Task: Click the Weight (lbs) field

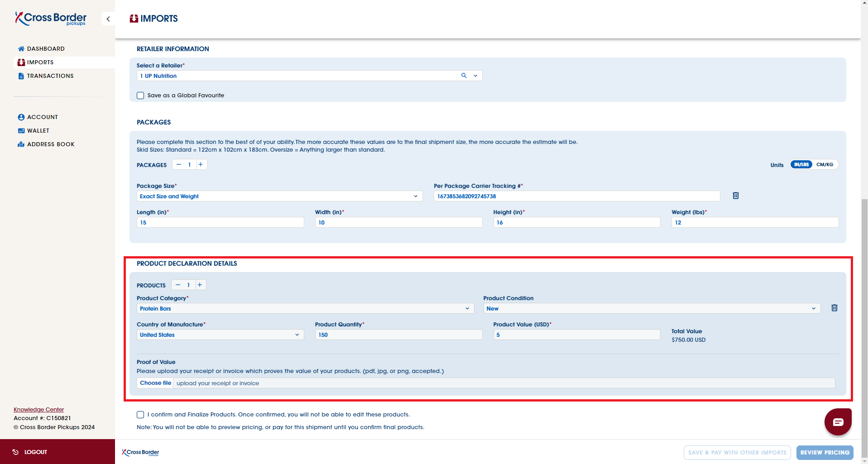Action: 755,222
